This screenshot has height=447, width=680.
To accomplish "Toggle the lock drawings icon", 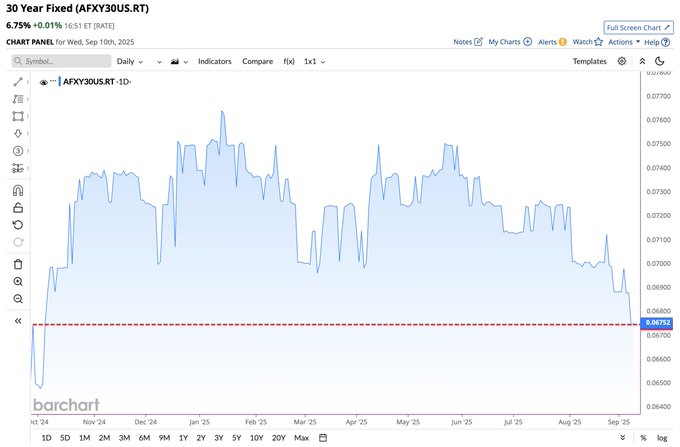I will (18, 208).
